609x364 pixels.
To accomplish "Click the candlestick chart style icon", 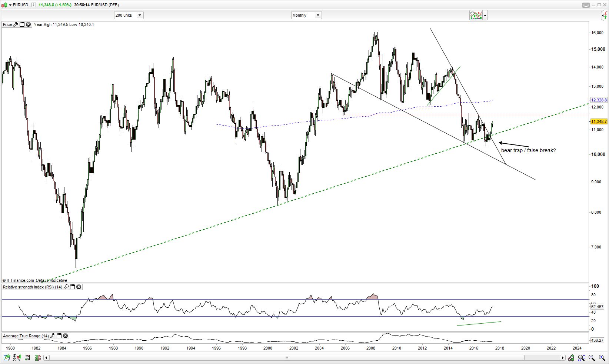I will (x=4, y=5).
